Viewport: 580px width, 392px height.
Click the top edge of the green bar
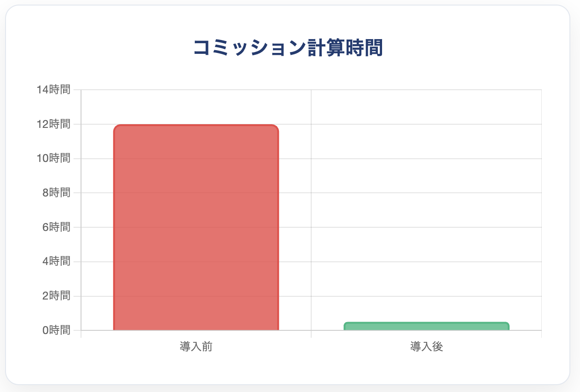click(426, 323)
